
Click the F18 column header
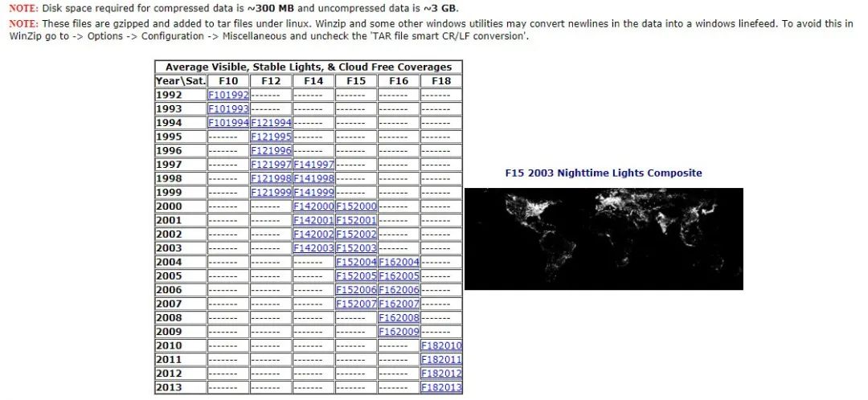point(441,81)
